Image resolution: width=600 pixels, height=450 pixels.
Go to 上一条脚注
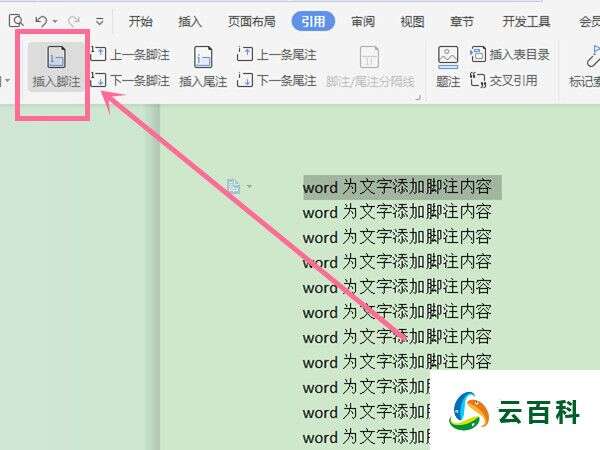pyautogui.click(x=130, y=54)
